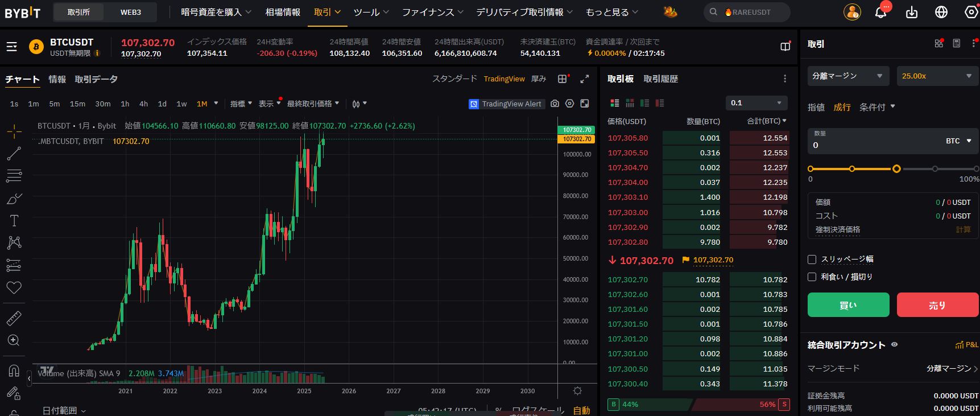Toggle balance visibility eye icon
The width and height of the screenshot is (980, 416).
[x=895, y=345]
